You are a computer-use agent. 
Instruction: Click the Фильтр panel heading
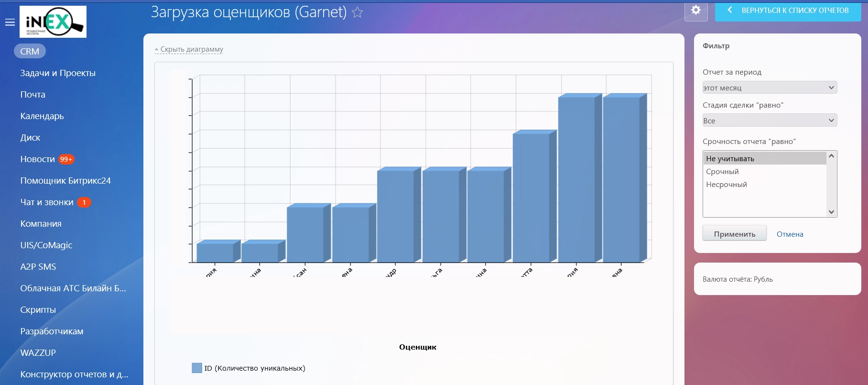click(716, 46)
